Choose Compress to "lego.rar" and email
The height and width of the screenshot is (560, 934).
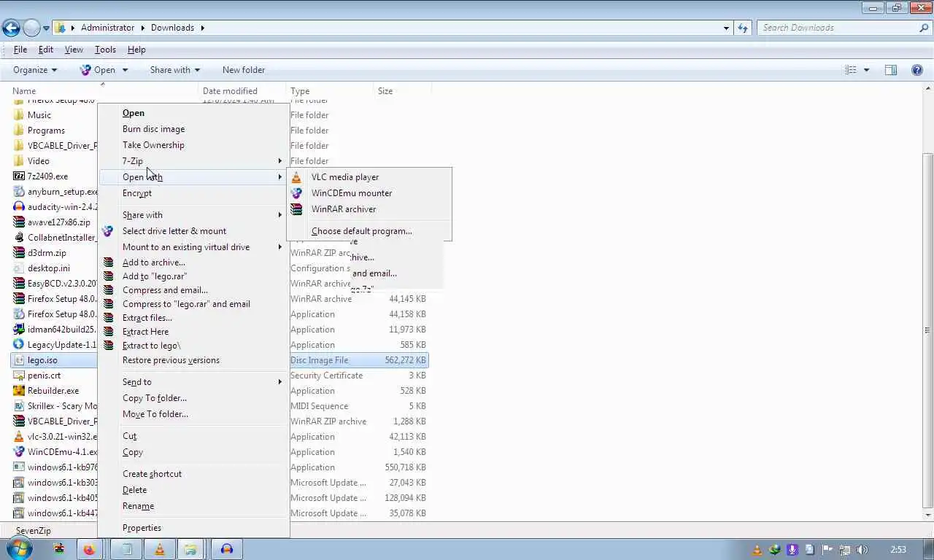(186, 304)
